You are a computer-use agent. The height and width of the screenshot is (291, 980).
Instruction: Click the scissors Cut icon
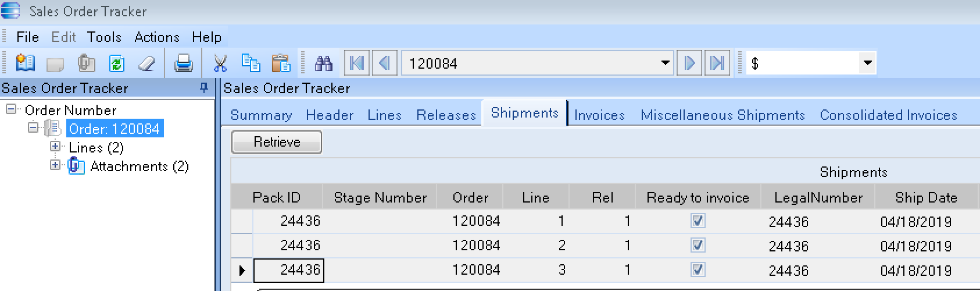click(220, 63)
